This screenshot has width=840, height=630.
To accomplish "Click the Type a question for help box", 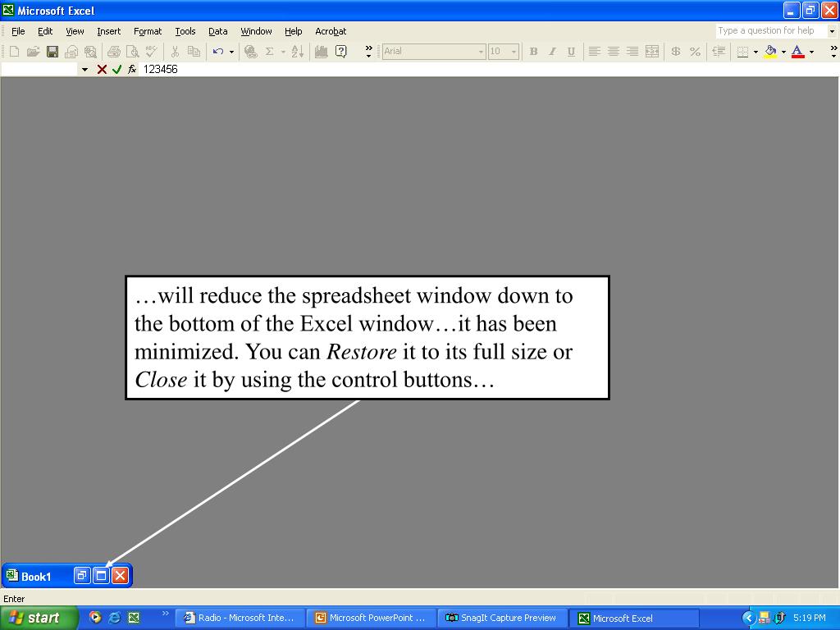I will click(771, 31).
